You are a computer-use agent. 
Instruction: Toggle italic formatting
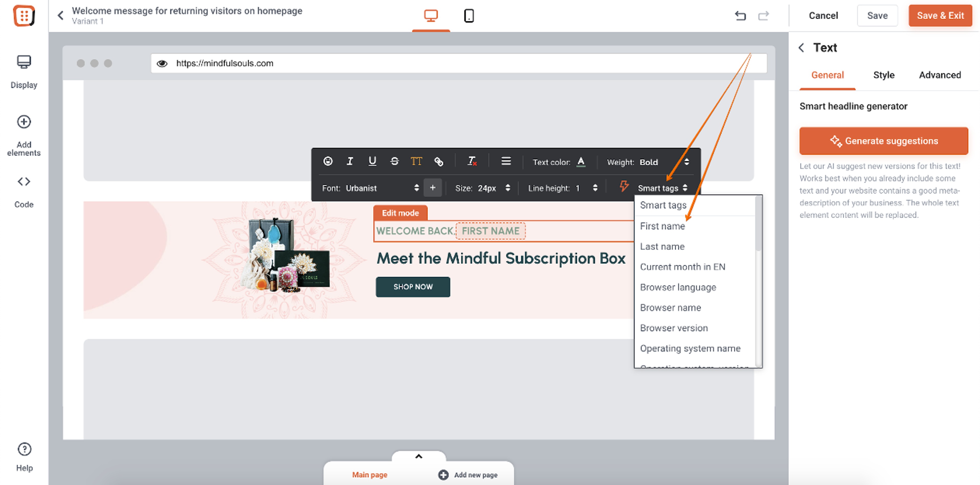[x=350, y=162]
